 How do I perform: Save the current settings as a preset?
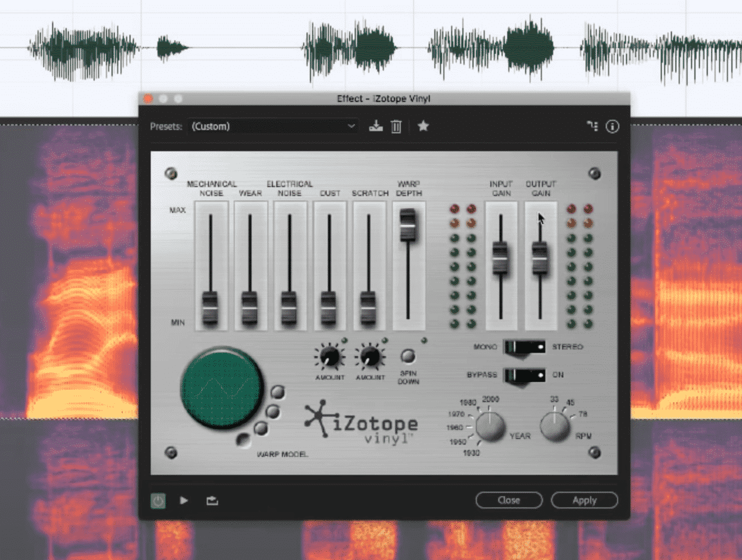coord(376,126)
